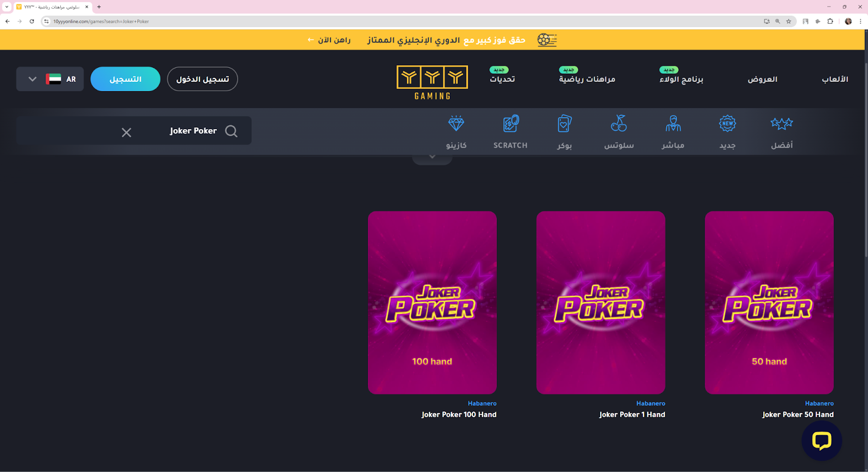The image size is (868, 472).
Task: Select the NEW badge category icon
Action: click(727, 124)
